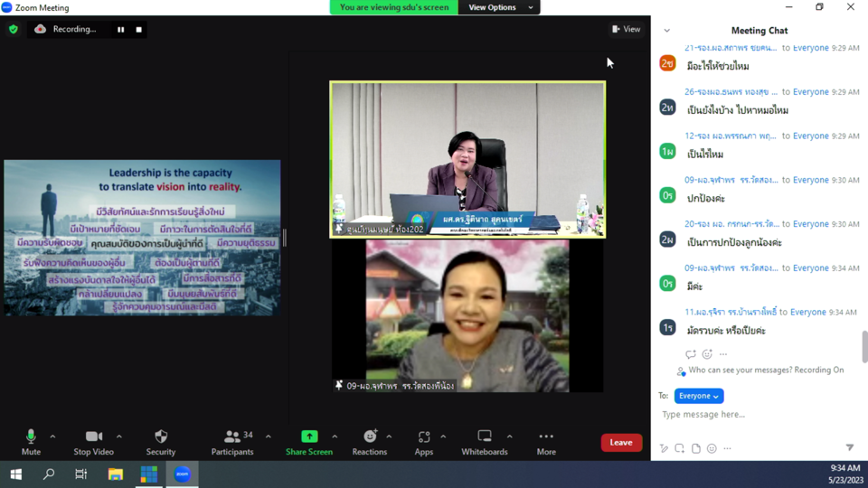The image size is (868, 488).
Task: Expand audio options arrow next to Mute
Action: point(52,436)
